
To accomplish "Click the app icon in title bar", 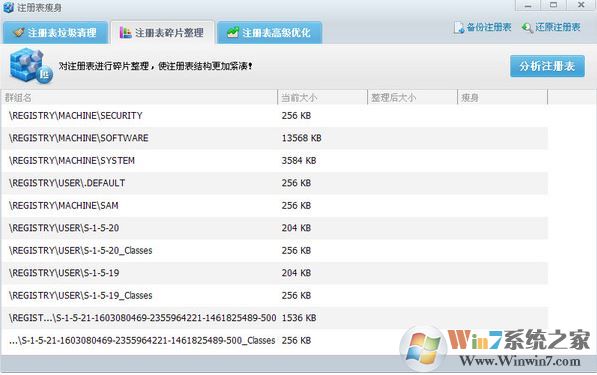I will 8,7.
